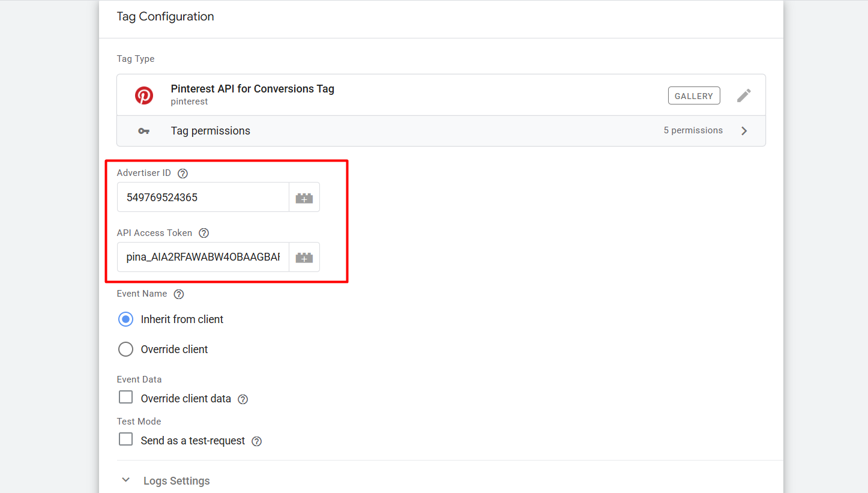Show help for Send as a test-request

[257, 441]
